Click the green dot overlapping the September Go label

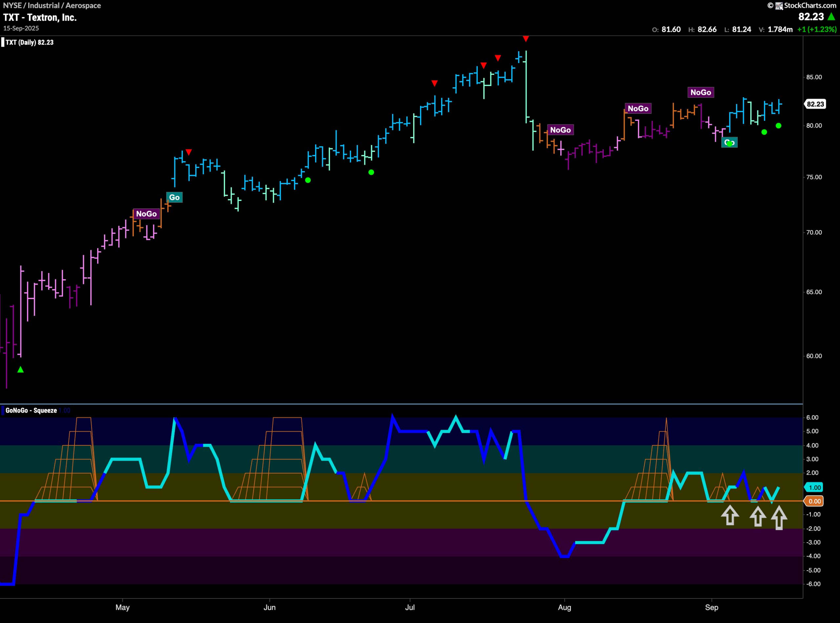(729, 143)
